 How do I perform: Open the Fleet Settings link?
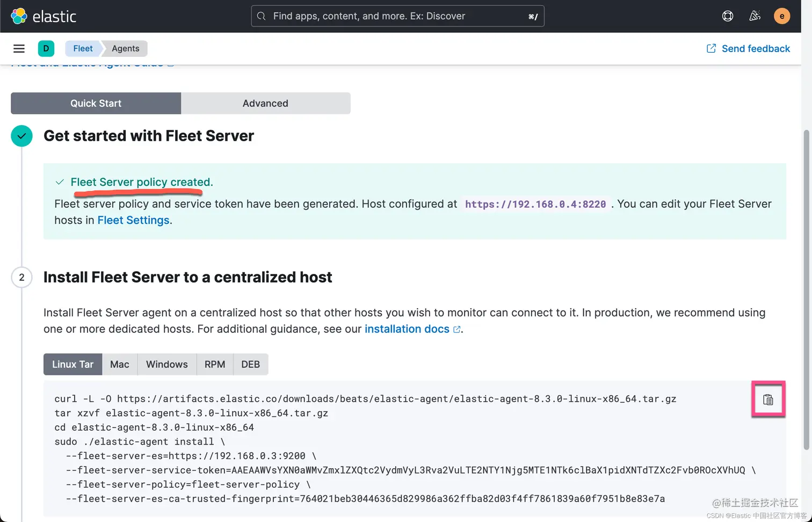pyautogui.click(x=133, y=220)
